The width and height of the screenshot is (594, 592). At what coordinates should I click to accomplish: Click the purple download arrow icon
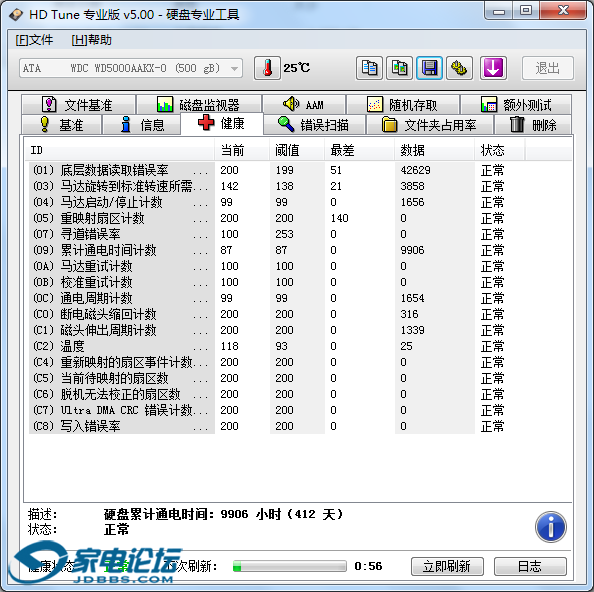point(493,68)
